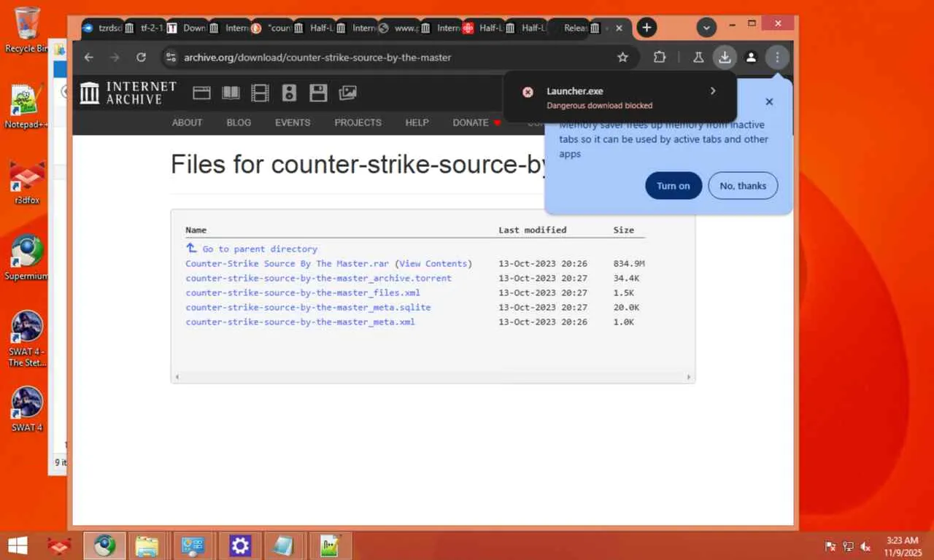
Task: Open the BLOG menu item
Action: 239,122
